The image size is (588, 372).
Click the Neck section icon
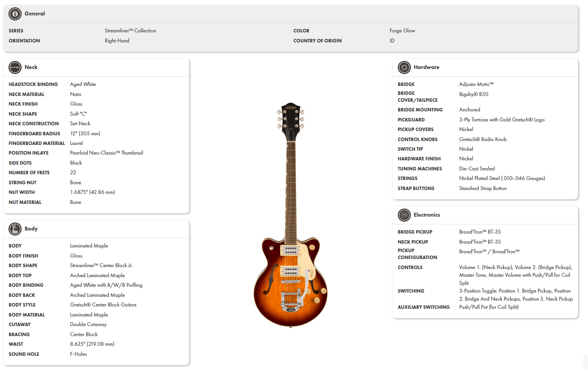pos(15,67)
